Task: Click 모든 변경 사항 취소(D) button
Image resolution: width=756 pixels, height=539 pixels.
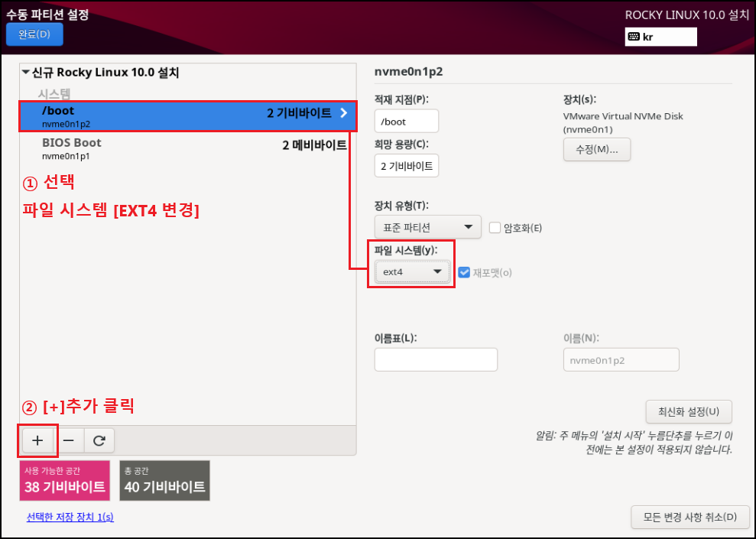Action: pyautogui.click(x=690, y=518)
